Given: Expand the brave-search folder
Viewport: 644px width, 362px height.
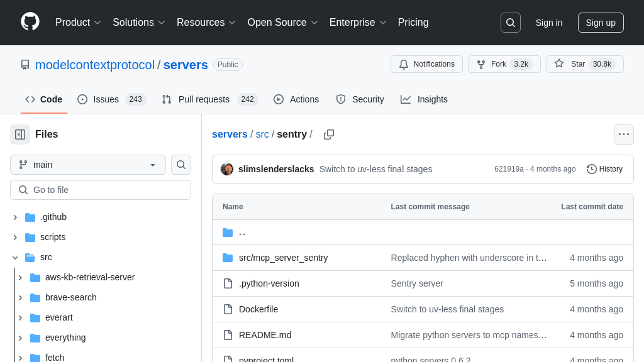Looking at the screenshot, I should point(20,298).
